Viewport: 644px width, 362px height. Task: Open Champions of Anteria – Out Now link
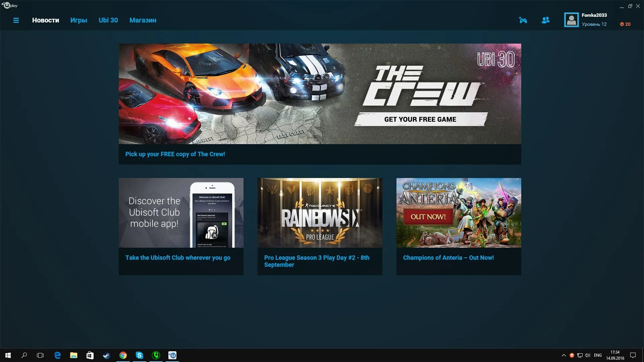pos(448,258)
